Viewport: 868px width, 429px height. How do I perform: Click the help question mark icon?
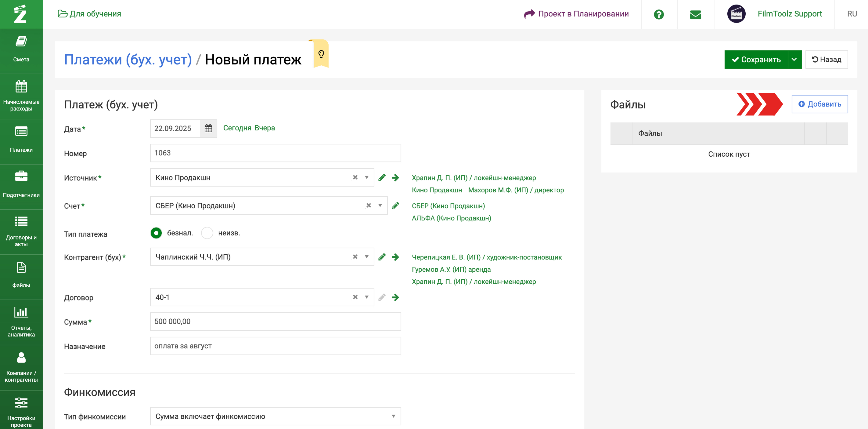coord(659,14)
